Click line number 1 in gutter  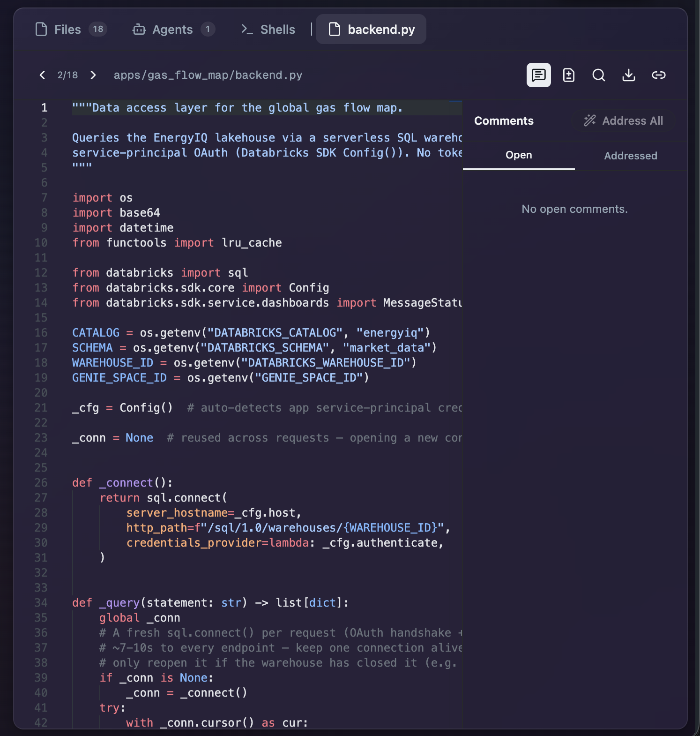point(44,108)
